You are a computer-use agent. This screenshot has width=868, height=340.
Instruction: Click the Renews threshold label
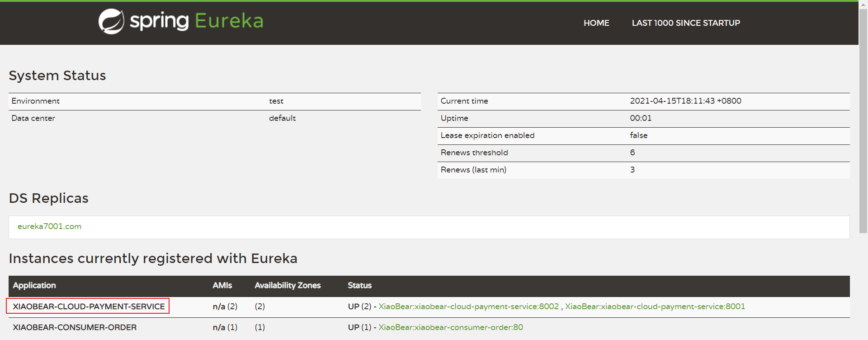click(x=474, y=153)
